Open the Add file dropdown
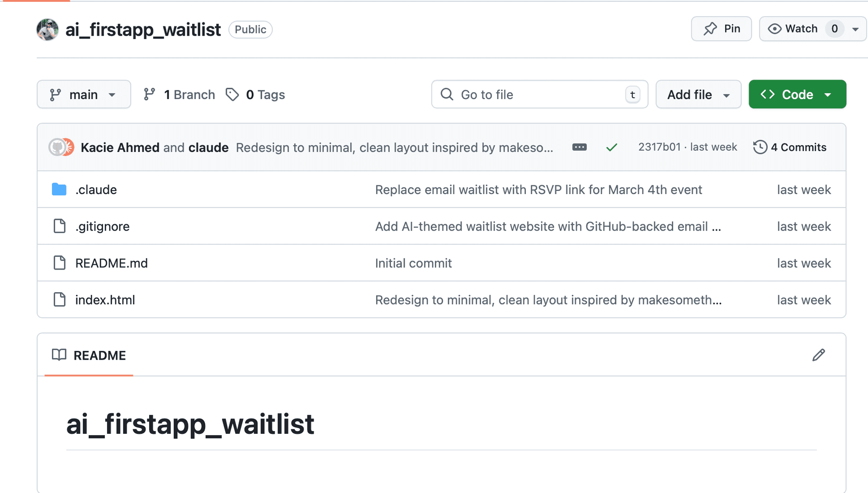The height and width of the screenshot is (493, 868). click(698, 94)
